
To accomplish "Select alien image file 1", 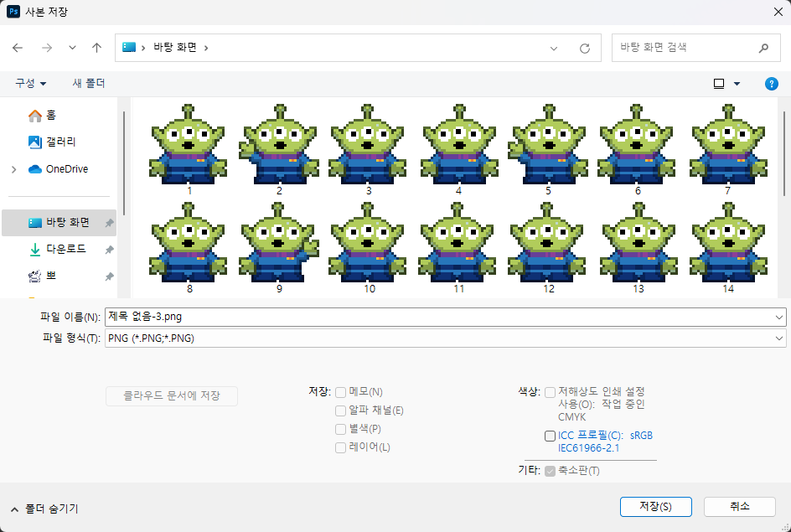I will click(189, 150).
